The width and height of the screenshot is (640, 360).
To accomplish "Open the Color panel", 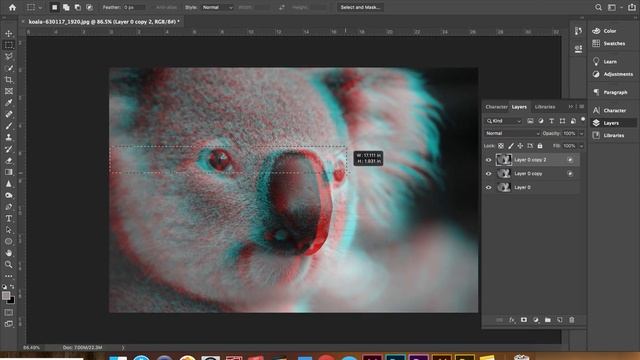I will click(609, 31).
